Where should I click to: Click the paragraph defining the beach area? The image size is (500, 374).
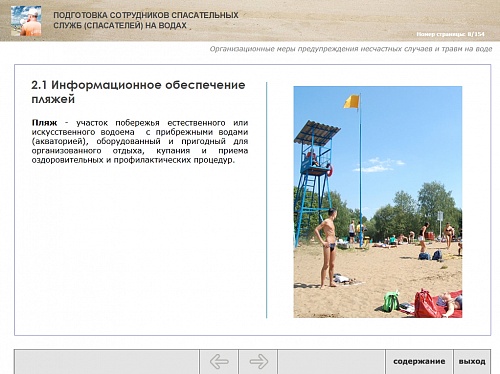tap(140, 141)
